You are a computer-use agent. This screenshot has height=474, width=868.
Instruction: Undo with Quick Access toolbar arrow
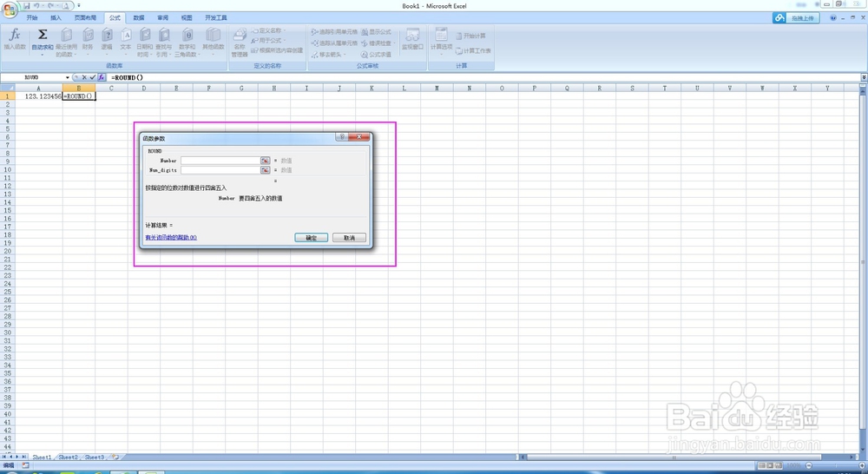pyautogui.click(x=36, y=5)
